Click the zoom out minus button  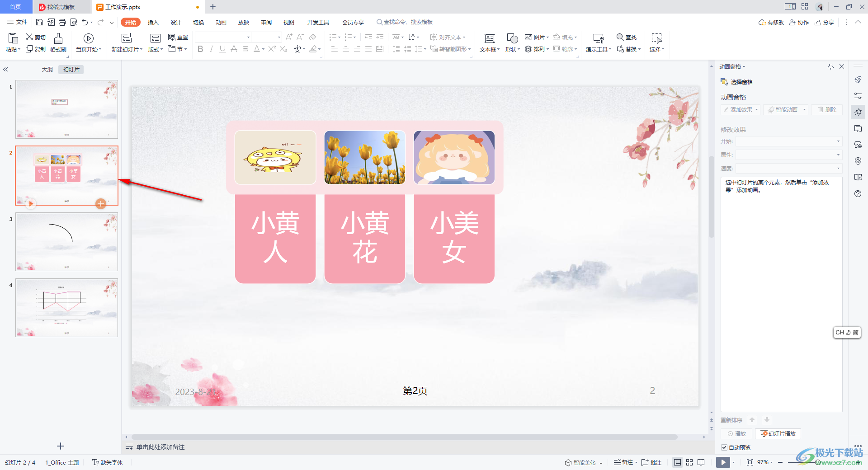pos(780,462)
